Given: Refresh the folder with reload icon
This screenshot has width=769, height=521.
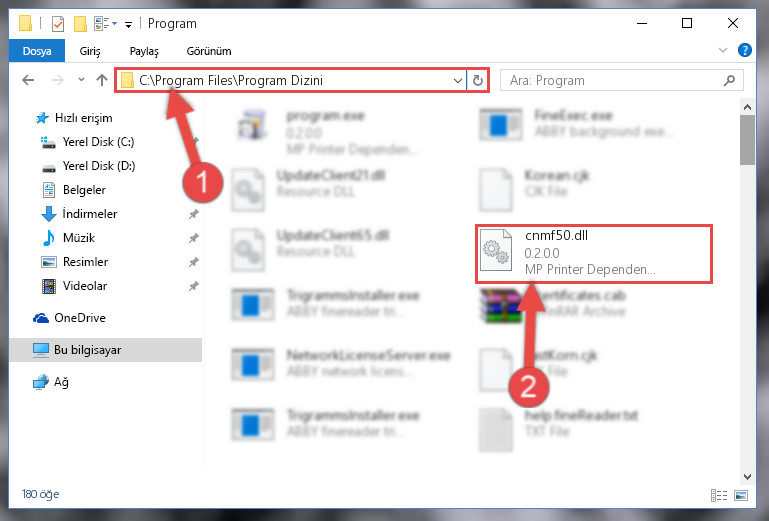Looking at the screenshot, I should pyautogui.click(x=478, y=80).
